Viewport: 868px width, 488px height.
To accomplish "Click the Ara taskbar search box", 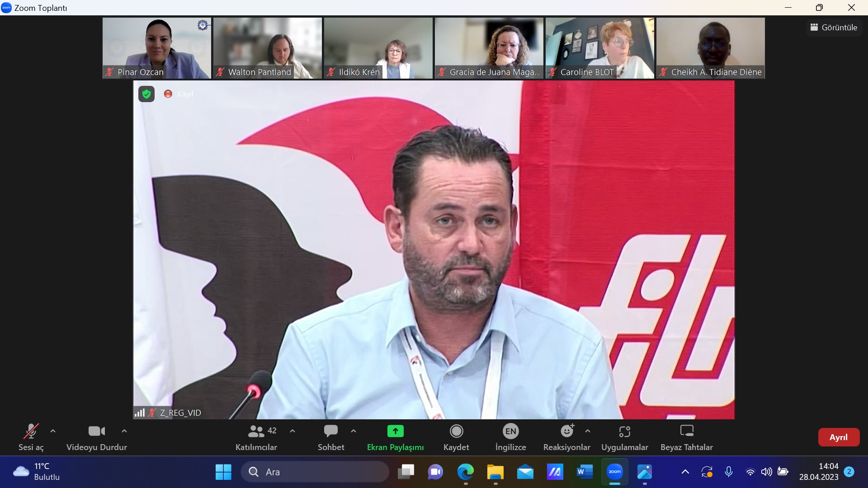I will click(315, 472).
